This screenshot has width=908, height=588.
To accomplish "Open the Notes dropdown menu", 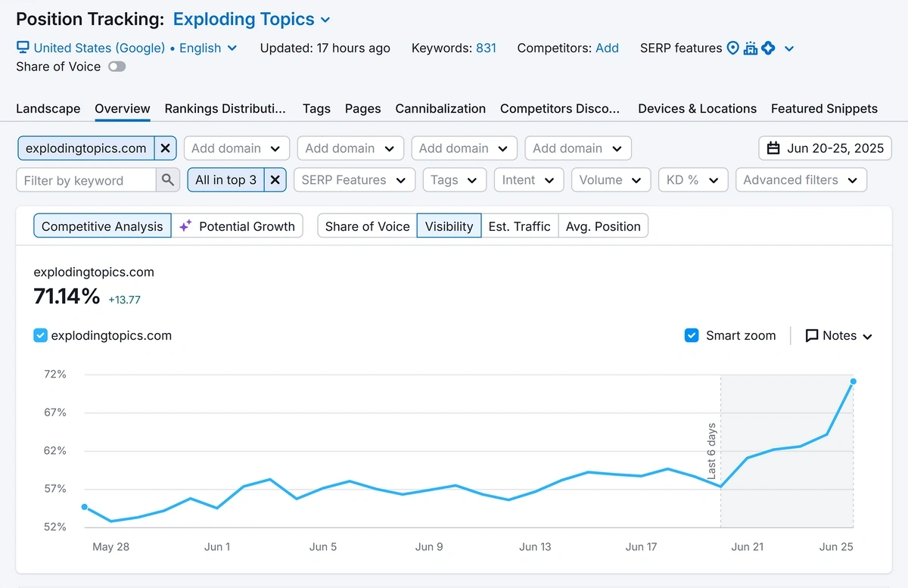I will pos(839,335).
